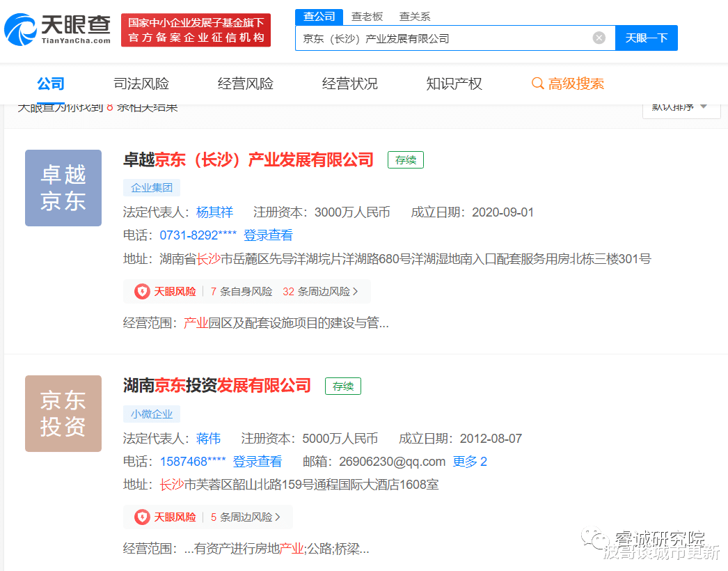Click the 高级搜索 magnifier icon
The image size is (728, 571).
coord(537,84)
